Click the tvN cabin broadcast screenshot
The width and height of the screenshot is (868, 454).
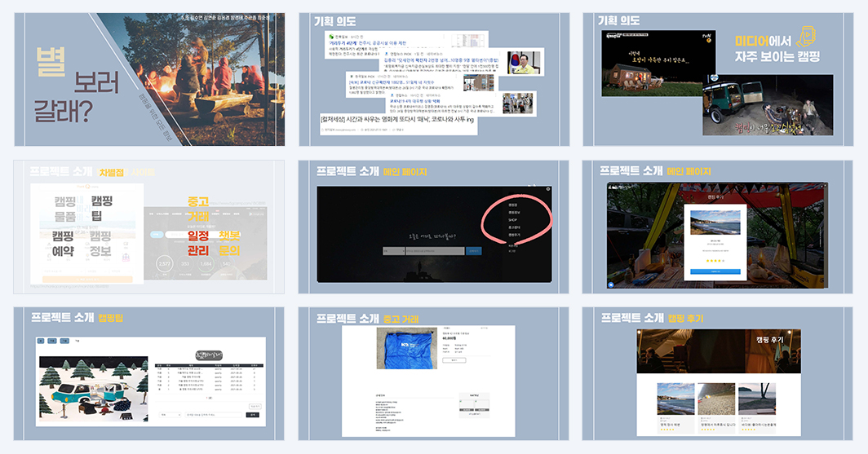coord(659,63)
